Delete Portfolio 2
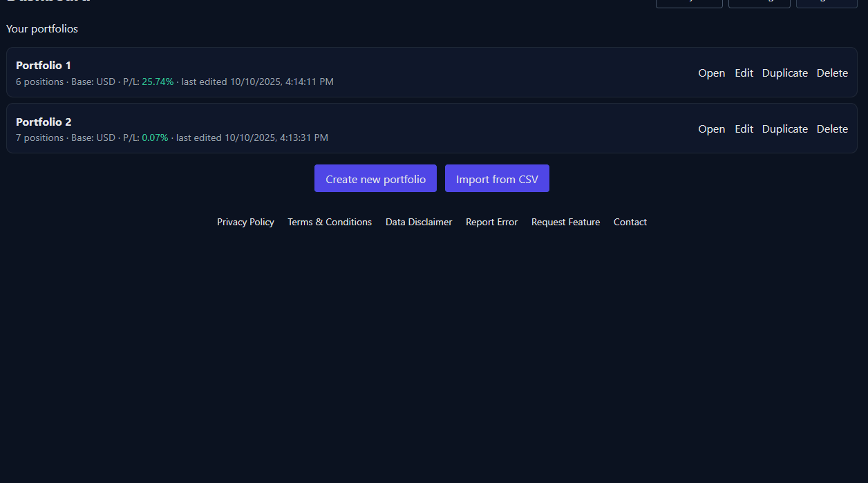The width and height of the screenshot is (868, 483). [x=832, y=129]
